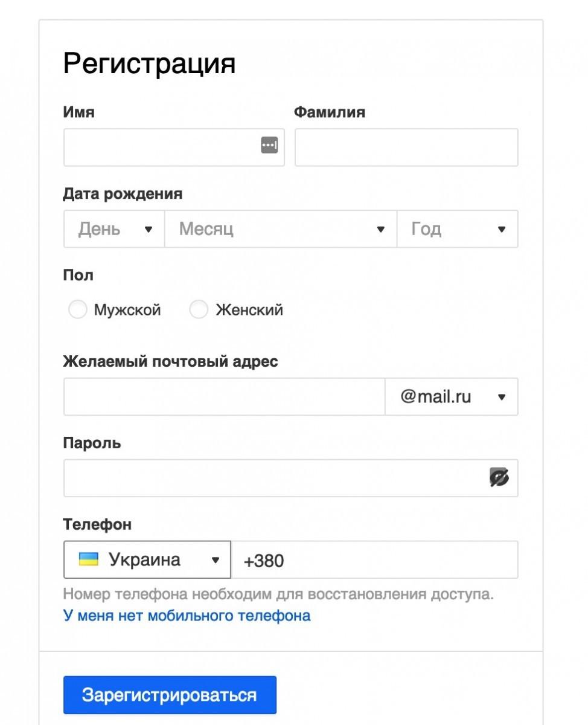Click the Год dropdown arrow
Screen dimensions: 588x725
tap(501, 230)
